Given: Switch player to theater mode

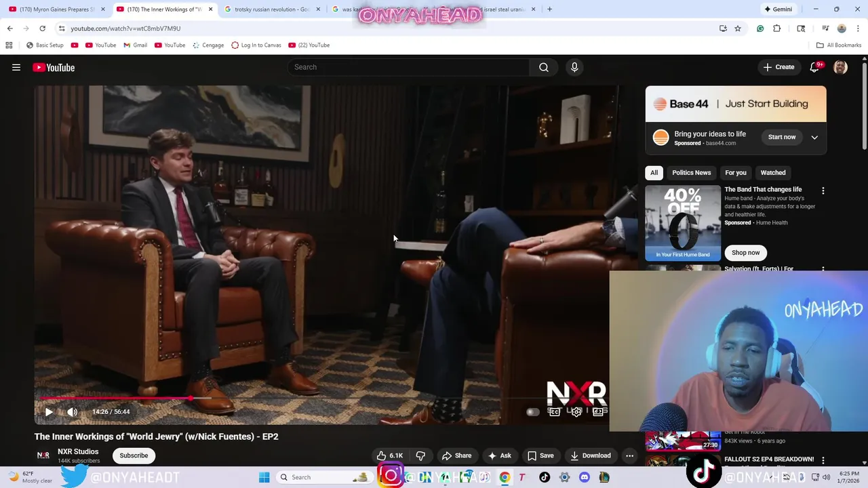Looking at the screenshot, I should (x=599, y=411).
